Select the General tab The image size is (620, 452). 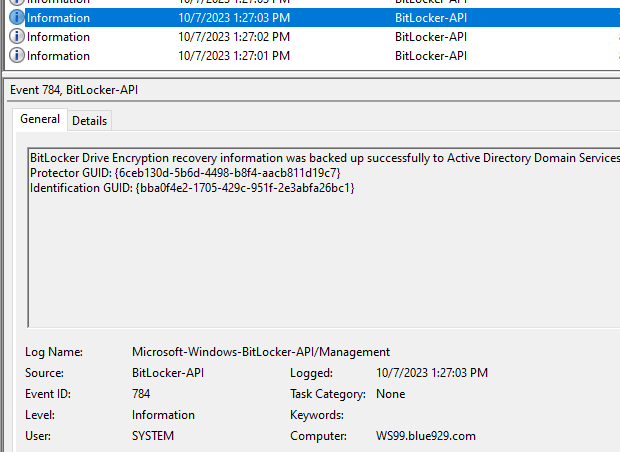point(40,120)
